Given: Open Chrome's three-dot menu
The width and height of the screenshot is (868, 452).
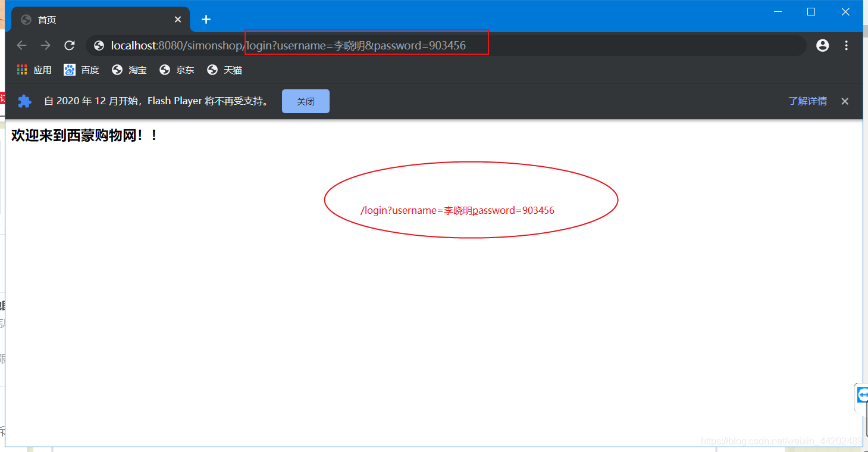Looking at the screenshot, I should pyautogui.click(x=847, y=45).
